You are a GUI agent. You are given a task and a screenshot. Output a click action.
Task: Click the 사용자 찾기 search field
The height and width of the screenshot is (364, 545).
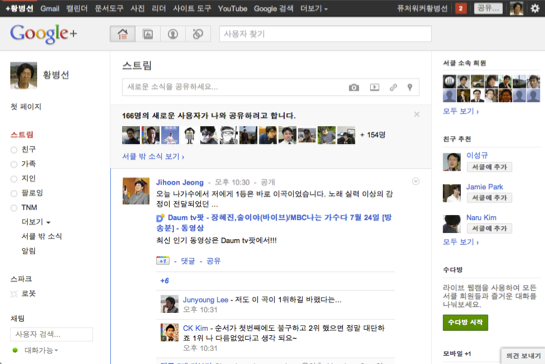(x=325, y=34)
